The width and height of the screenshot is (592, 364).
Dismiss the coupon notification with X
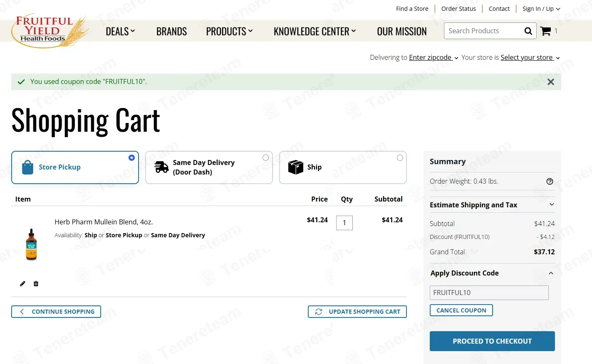[x=551, y=82]
